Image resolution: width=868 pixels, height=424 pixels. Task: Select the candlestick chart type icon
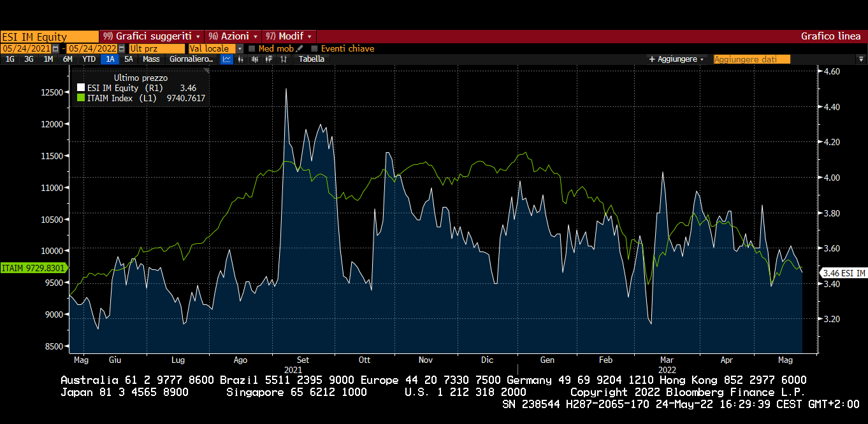pyautogui.click(x=255, y=59)
